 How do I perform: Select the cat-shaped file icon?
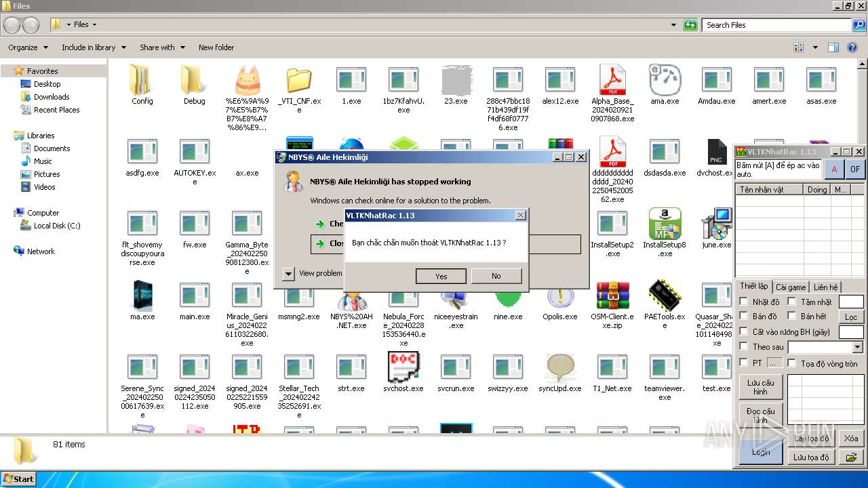(x=247, y=81)
